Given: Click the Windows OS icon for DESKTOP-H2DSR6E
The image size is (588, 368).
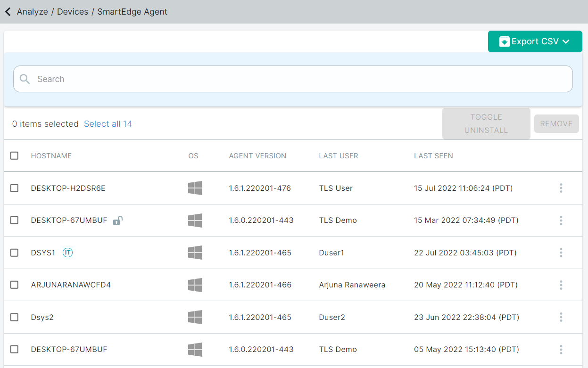Looking at the screenshot, I should point(195,188).
